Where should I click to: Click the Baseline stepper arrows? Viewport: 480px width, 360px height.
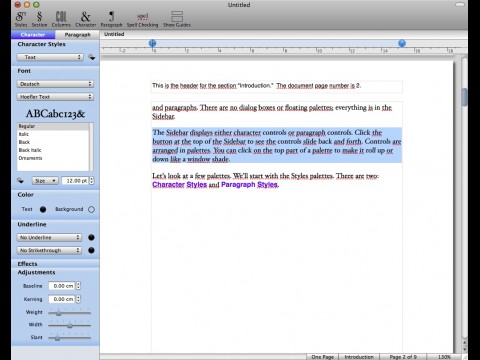78,286
